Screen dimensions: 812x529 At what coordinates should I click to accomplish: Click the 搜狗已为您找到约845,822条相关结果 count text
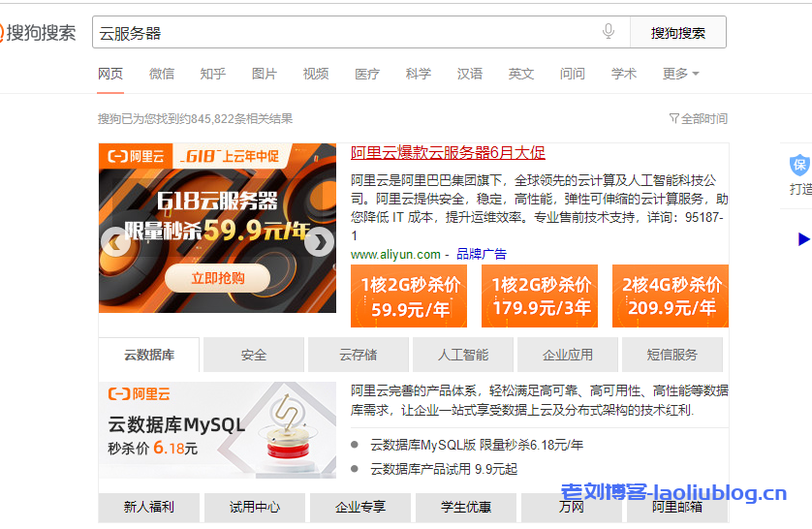click(x=195, y=119)
